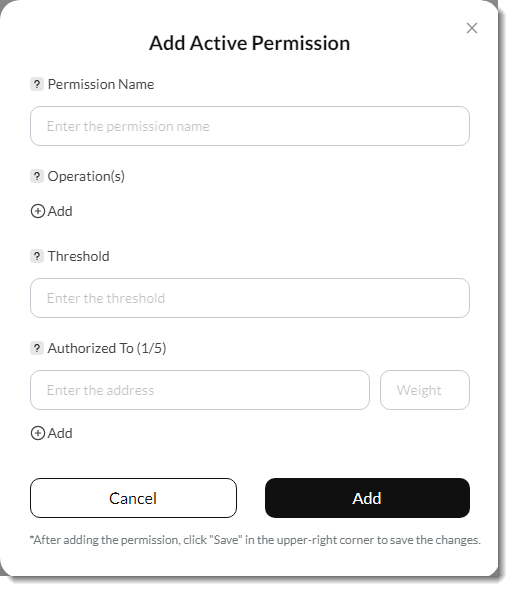This screenshot has width=513, height=591.
Task: Click the Authorized To (1/5) label
Action: (x=107, y=348)
